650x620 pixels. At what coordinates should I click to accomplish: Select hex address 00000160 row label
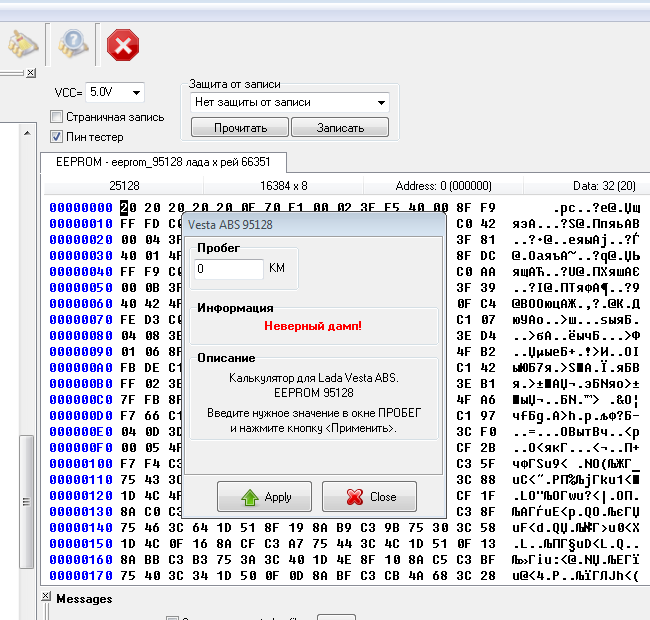(x=81, y=560)
